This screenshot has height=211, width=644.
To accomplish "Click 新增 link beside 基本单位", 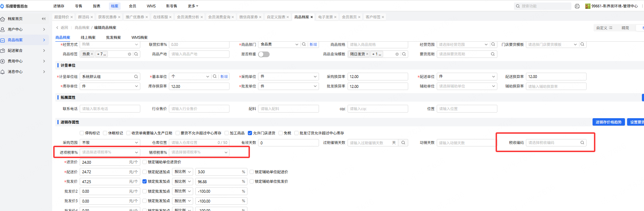I will click(224, 77).
